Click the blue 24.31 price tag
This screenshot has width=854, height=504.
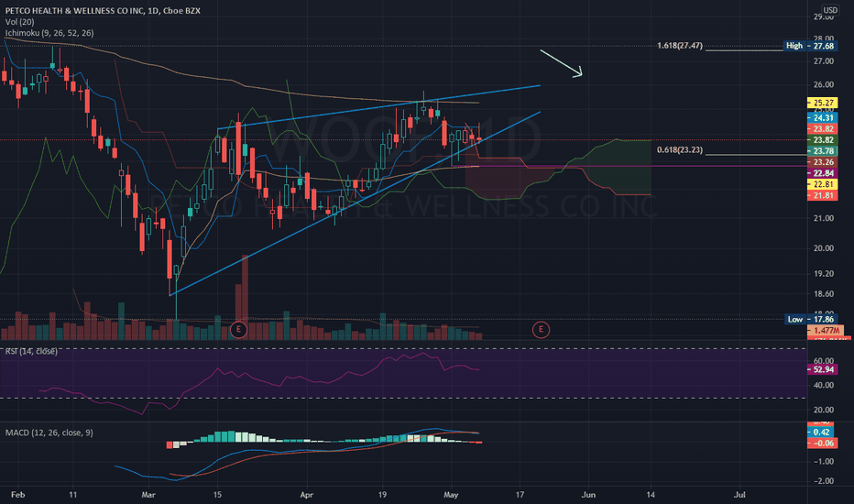(x=823, y=117)
